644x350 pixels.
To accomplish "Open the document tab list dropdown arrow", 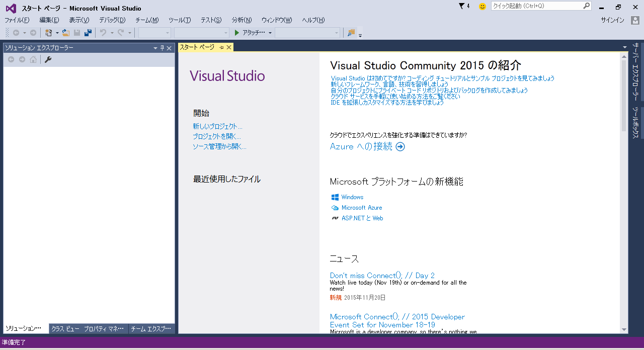I will coord(624,48).
